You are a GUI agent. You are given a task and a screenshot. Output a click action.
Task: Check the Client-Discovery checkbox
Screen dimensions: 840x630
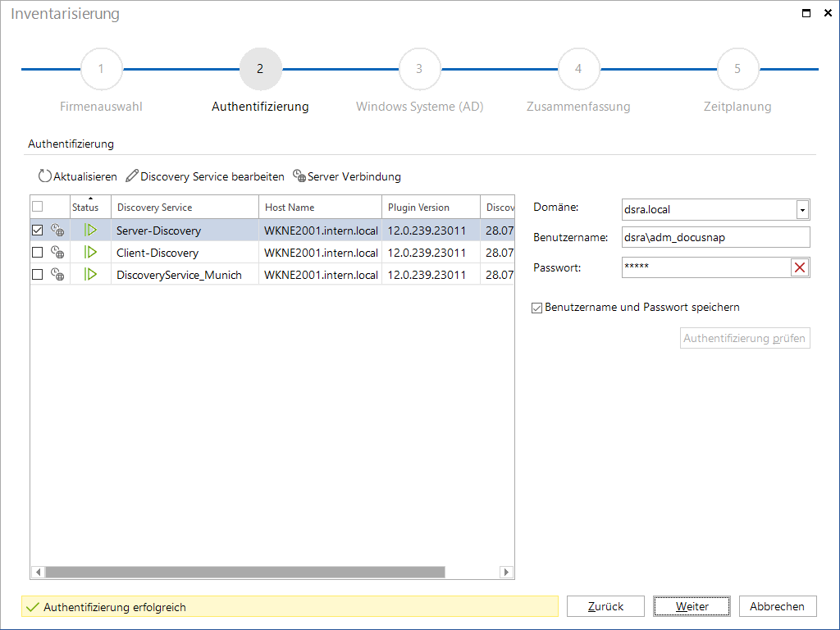(x=38, y=253)
